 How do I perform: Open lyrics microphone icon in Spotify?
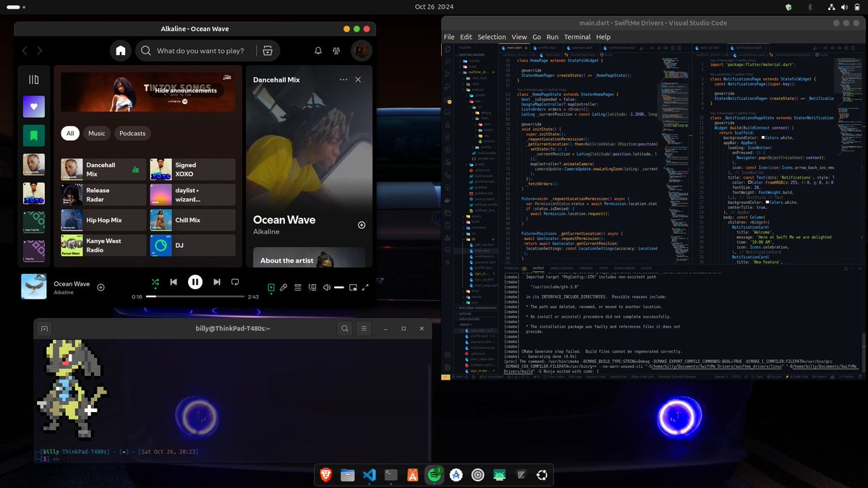(x=284, y=287)
